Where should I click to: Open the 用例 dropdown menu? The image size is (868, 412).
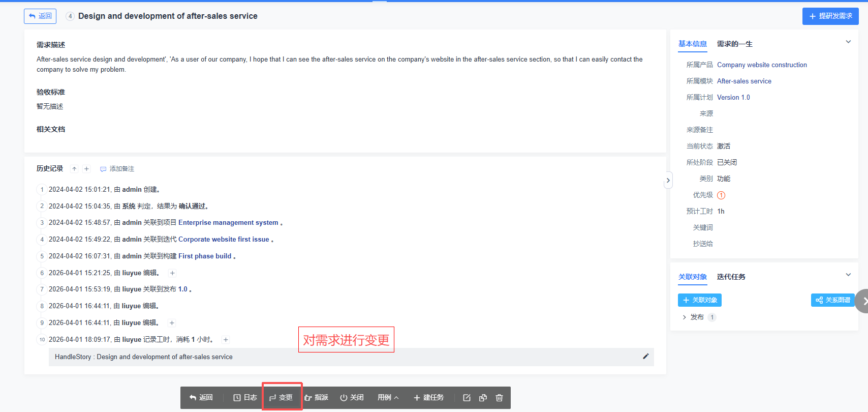pos(388,398)
